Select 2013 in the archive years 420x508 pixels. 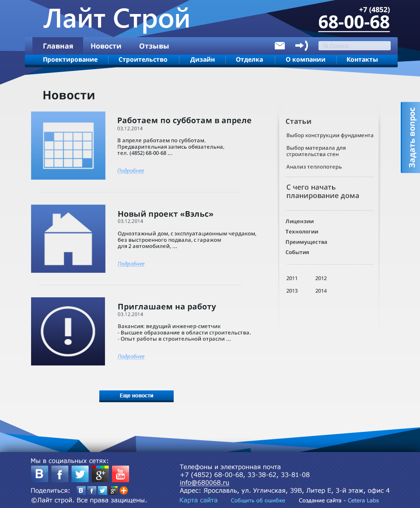(x=292, y=291)
